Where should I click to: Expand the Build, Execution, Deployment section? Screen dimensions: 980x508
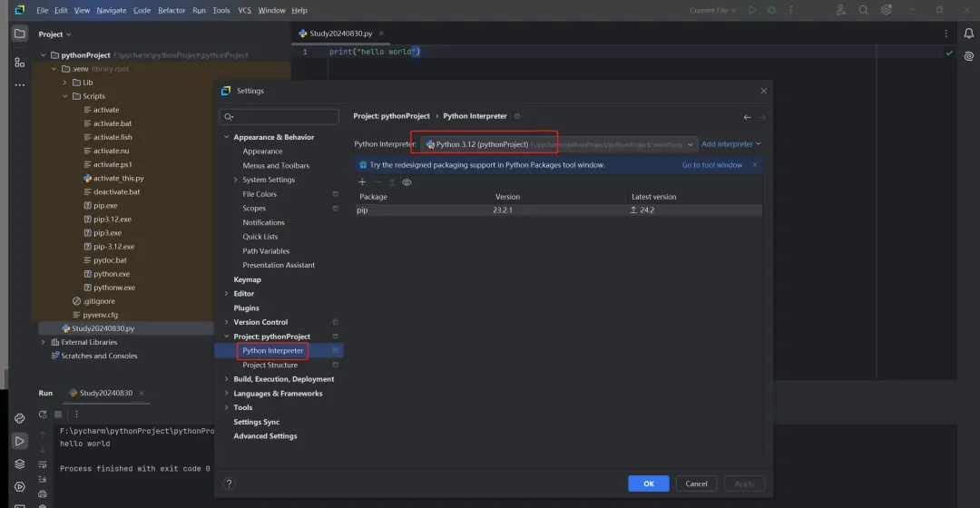226,379
